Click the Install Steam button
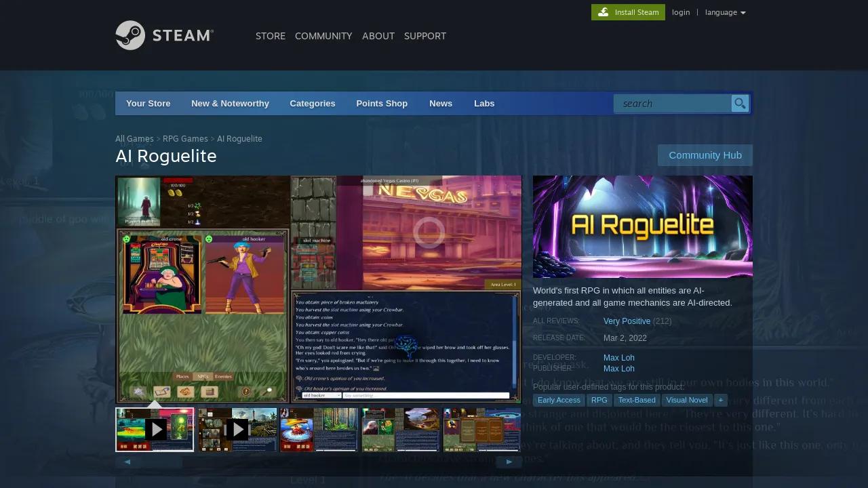Image resolution: width=868 pixels, height=488 pixels. pyautogui.click(x=628, y=12)
